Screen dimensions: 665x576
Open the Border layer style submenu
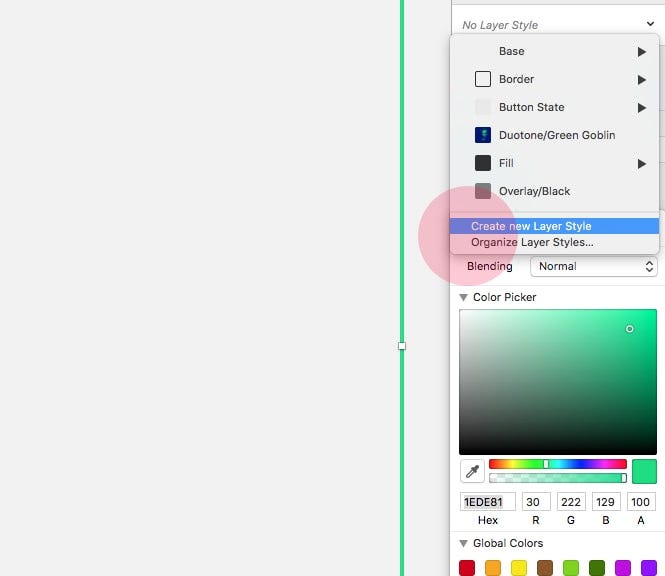(554, 79)
